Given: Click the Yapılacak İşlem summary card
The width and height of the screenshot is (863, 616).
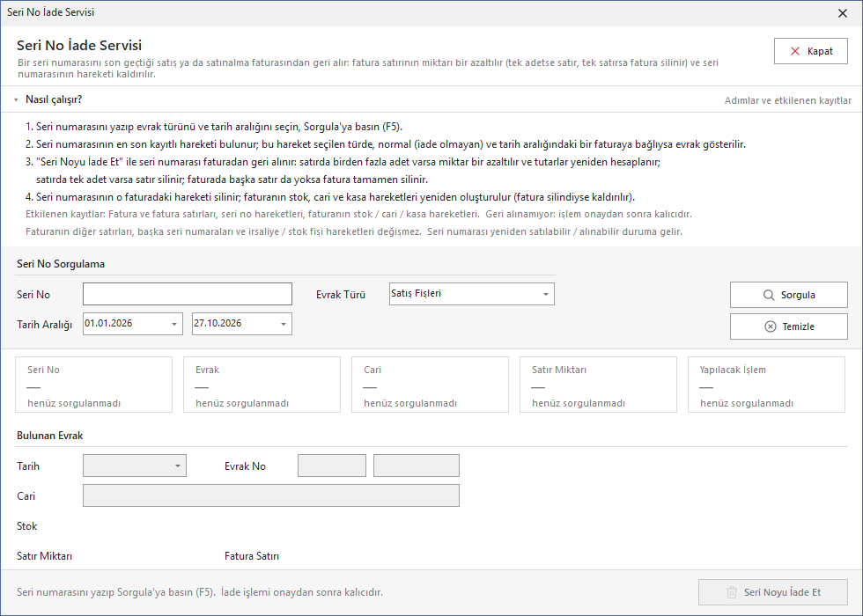Looking at the screenshot, I should pyautogui.click(x=767, y=385).
